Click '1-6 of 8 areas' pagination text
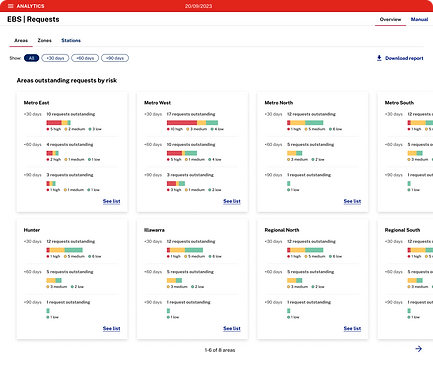 (220, 350)
